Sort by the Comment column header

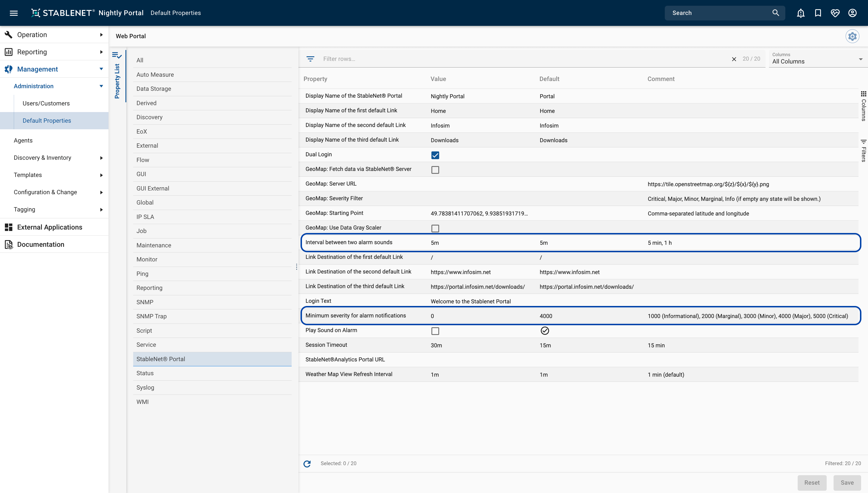(x=661, y=79)
